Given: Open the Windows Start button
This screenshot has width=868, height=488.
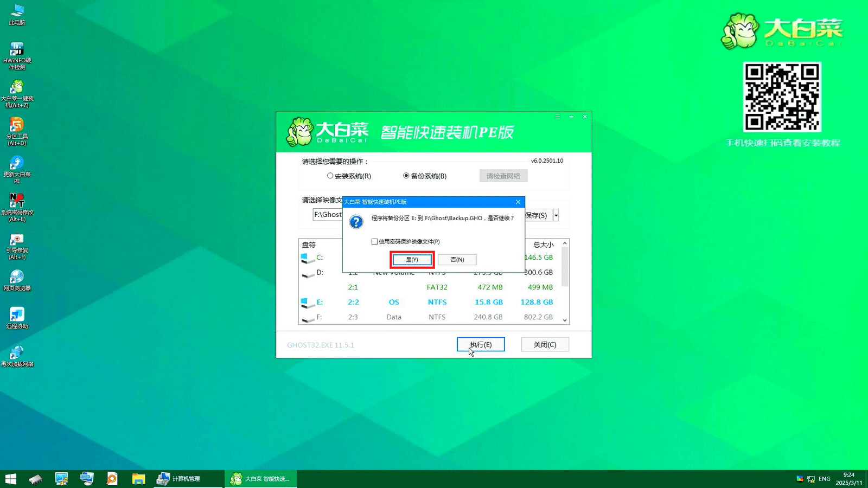Looking at the screenshot, I should (11, 479).
